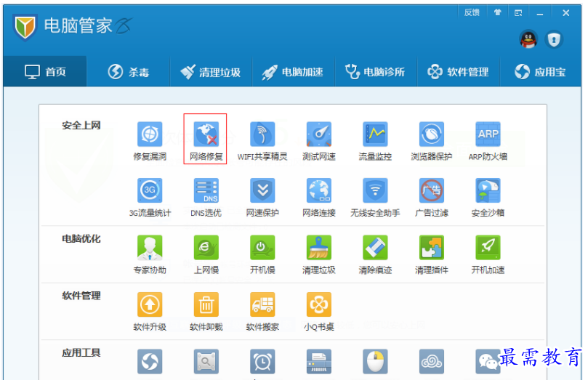Launch 小Q书桌
The image size is (588, 380).
319,312
